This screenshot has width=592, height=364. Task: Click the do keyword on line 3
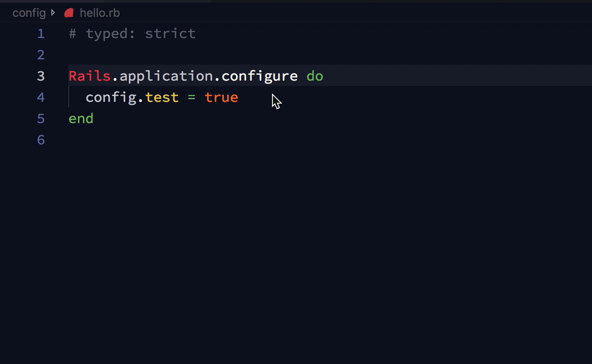(x=315, y=76)
